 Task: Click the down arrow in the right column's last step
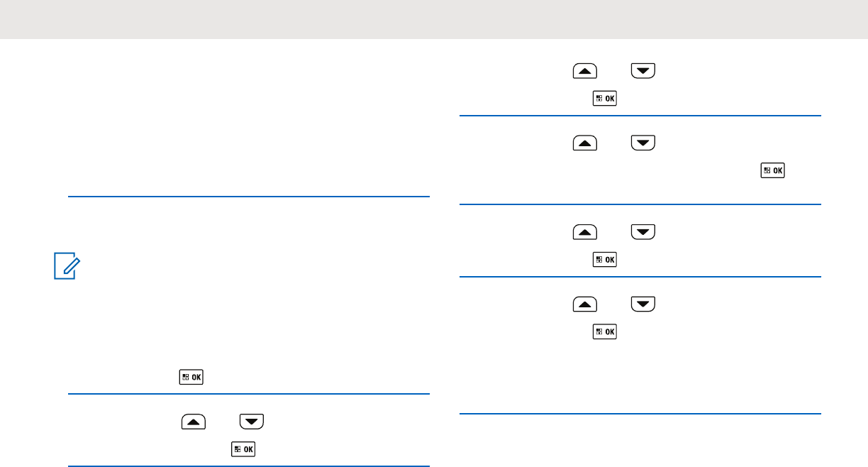[x=642, y=305]
